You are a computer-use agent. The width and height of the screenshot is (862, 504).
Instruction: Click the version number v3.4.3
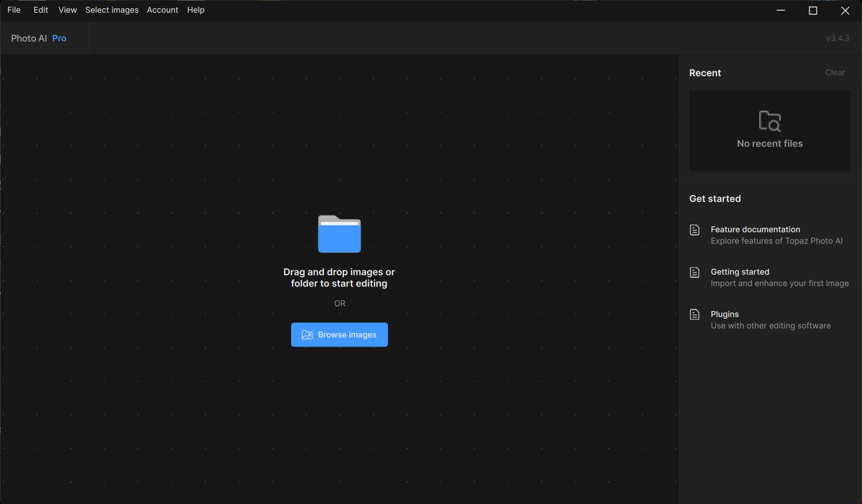coord(838,38)
